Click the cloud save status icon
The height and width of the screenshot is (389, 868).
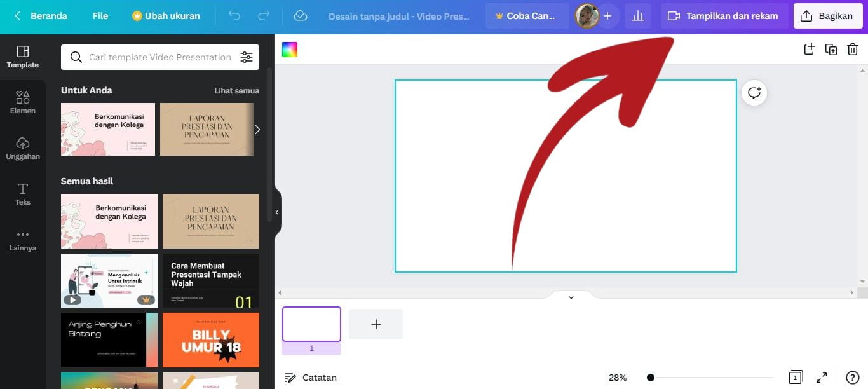click(x=301, y=15)
